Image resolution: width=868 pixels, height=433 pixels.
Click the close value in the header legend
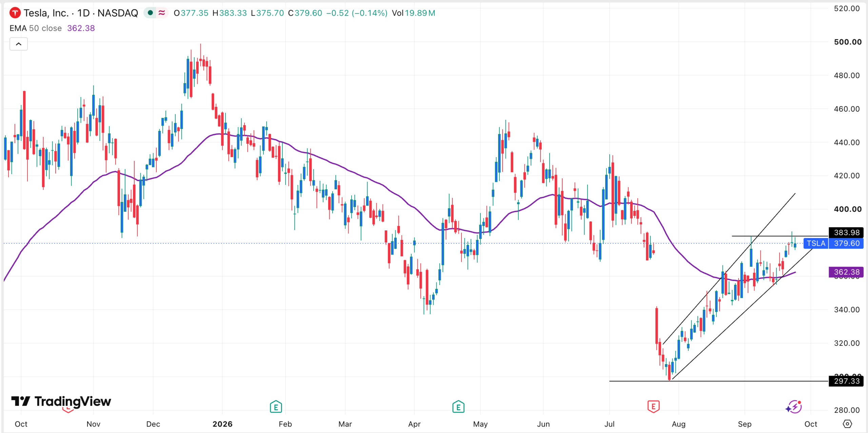tap(308, 13)
